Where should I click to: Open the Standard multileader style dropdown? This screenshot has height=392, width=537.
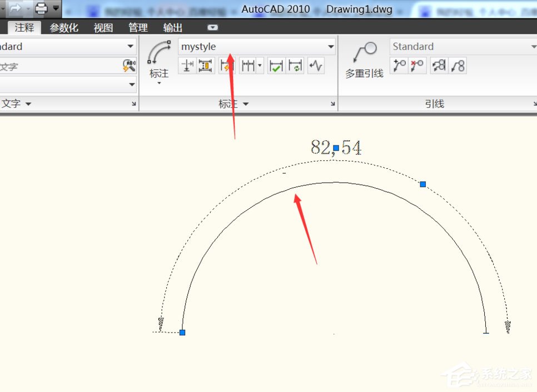point(533,47)
